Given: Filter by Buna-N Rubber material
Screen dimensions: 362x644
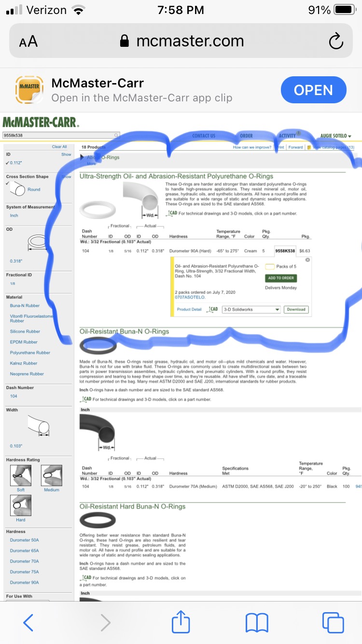Looking at the screenshot, I should 25,306.
